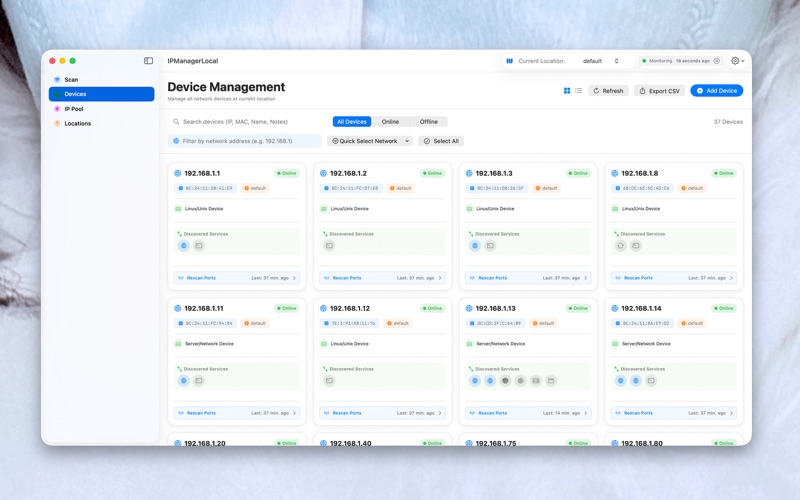Open web service icon on 192.168.1.3
The width and height of the screenshot is (800, 500).
475,246
